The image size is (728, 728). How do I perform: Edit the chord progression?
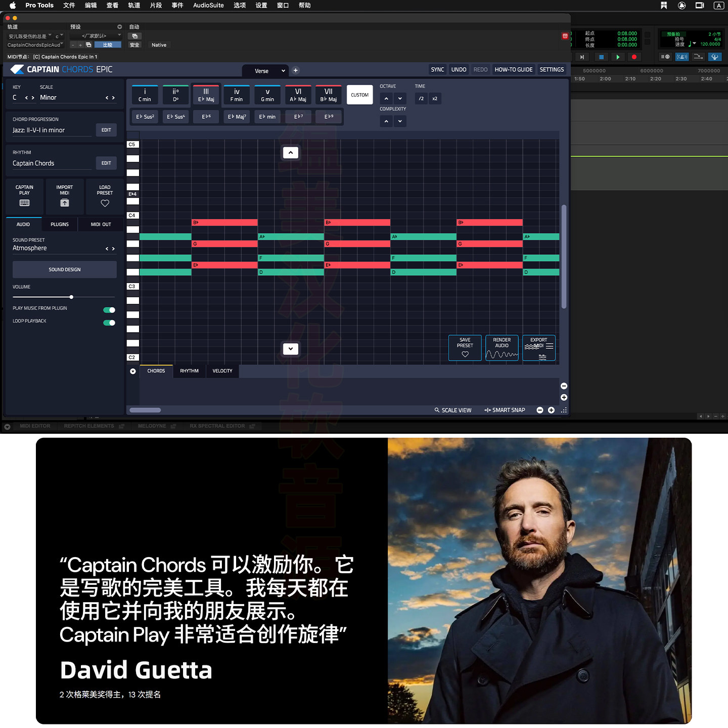point(106,130)
